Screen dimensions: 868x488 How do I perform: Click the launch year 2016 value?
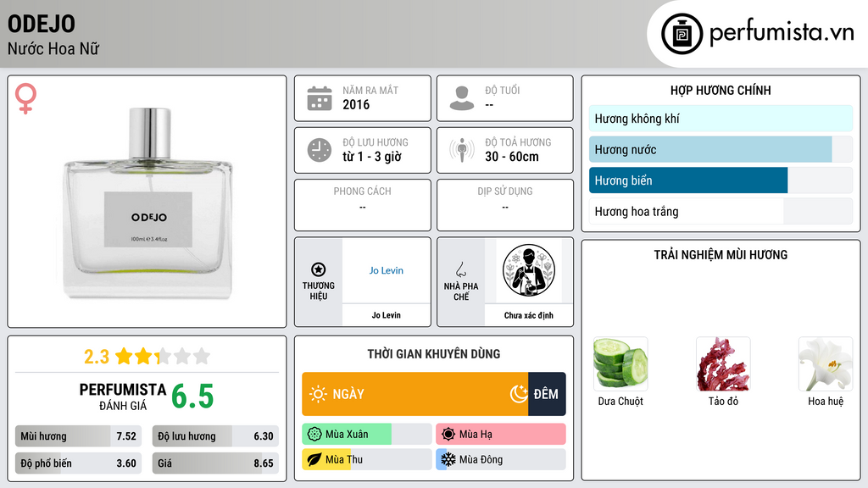coord(356,104)
